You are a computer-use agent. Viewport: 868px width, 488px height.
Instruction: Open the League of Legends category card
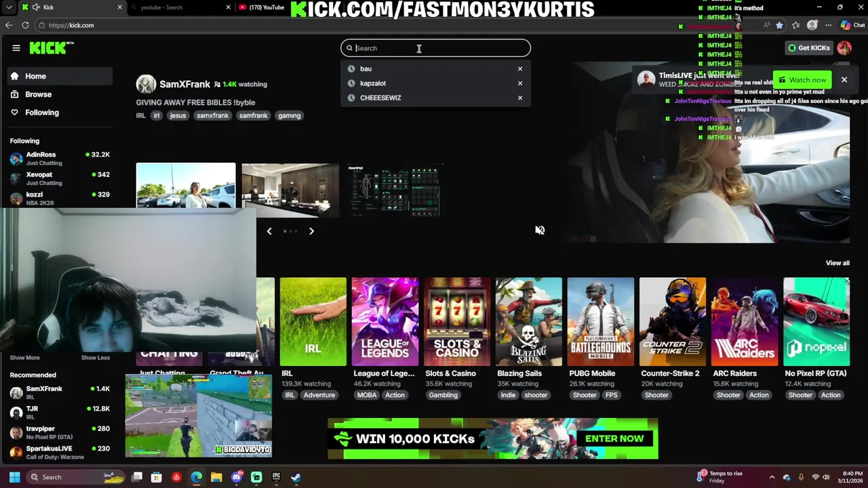pos(384,321)
